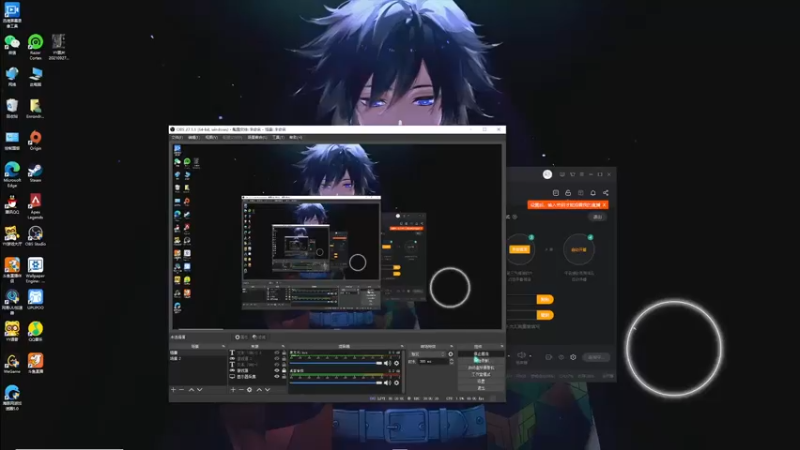Click the Studio Mode button in OBS controls
Image resolution: width=800 pixels, height=450 pixels.
481,374
